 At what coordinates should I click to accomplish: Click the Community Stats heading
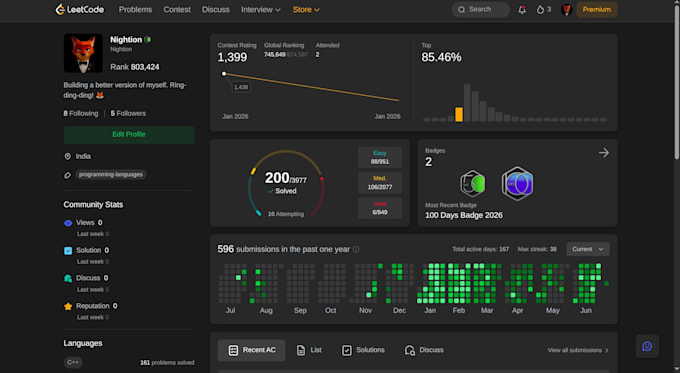[x=93, y=205]
